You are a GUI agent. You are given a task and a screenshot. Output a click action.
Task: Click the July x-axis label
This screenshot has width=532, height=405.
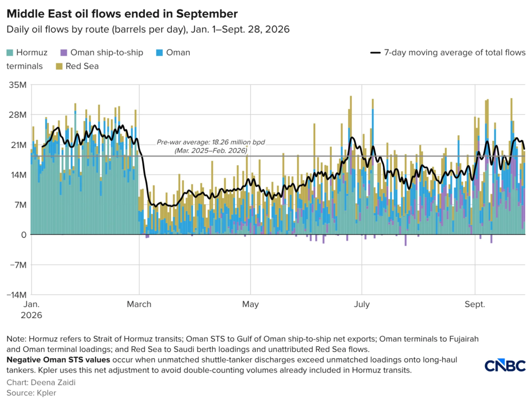(x=362, y=304)
